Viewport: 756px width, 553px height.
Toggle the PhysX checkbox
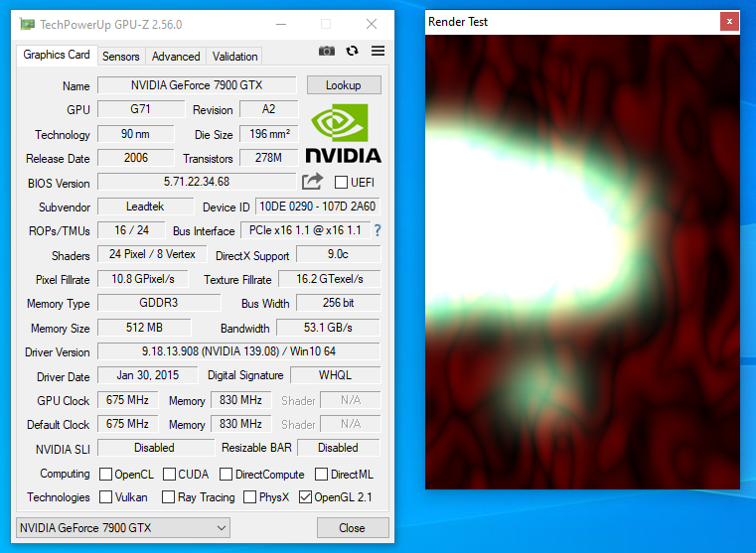tap(249, 496)
